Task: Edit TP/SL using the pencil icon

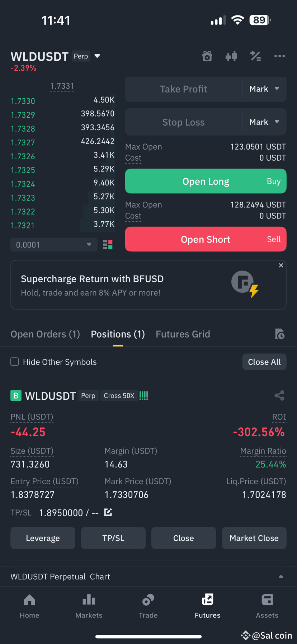Action: (108, 513)
